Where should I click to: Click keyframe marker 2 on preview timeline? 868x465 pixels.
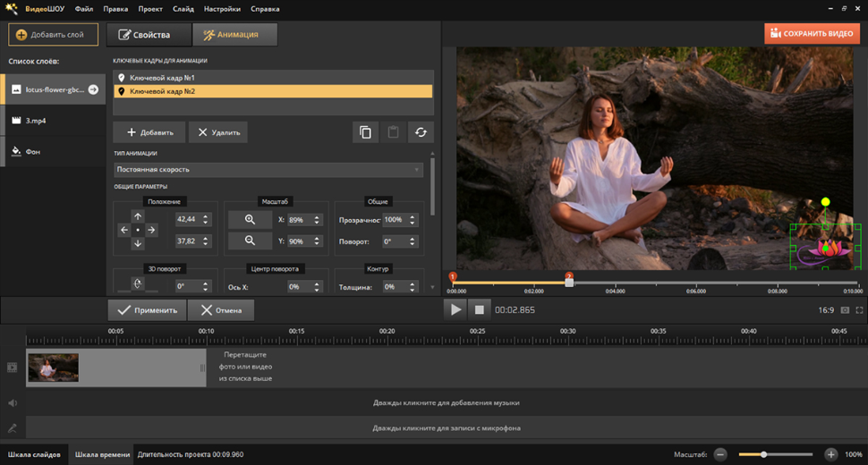[568, 275]
